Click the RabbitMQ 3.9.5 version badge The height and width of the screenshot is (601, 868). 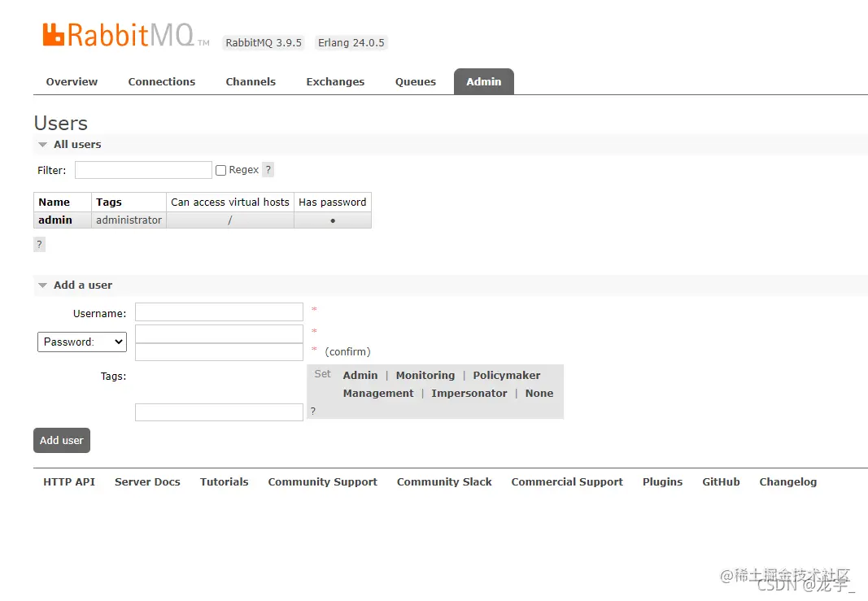[264, 42]
